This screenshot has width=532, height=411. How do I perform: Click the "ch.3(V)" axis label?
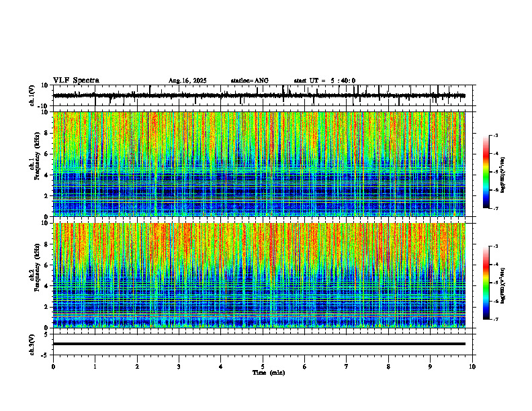tap(32, 345)
